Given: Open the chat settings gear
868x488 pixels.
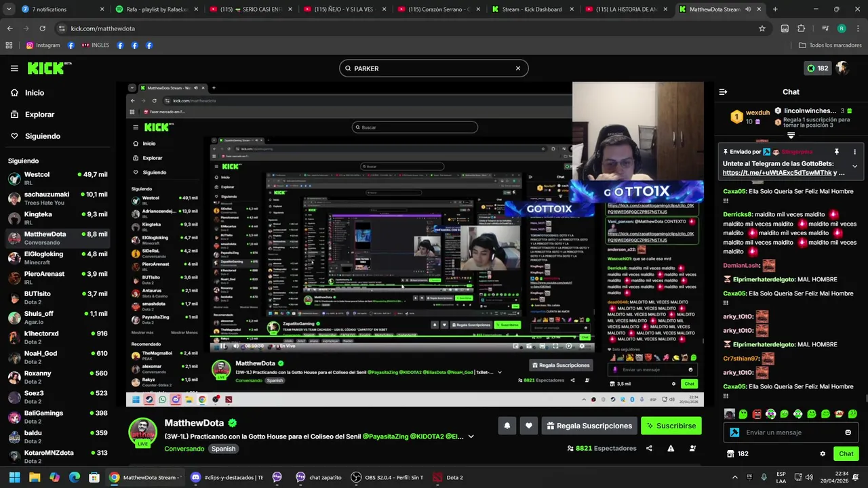Looking at the screenshot, I should (823, 453).
